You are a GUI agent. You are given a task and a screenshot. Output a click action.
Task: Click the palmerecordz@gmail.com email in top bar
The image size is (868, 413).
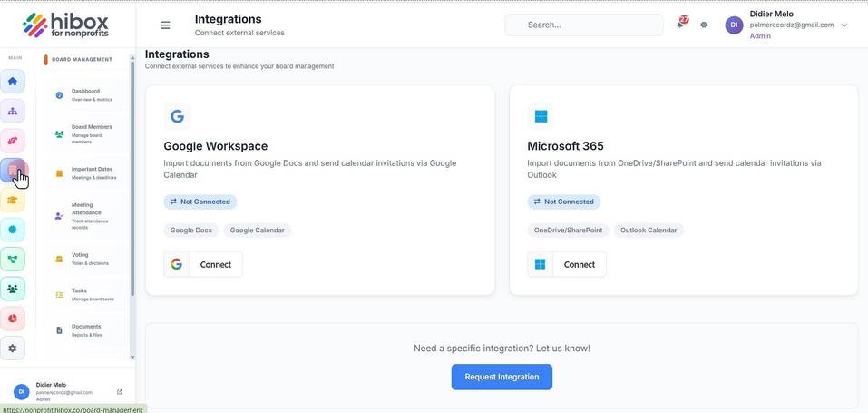click(x=792, y=25)
